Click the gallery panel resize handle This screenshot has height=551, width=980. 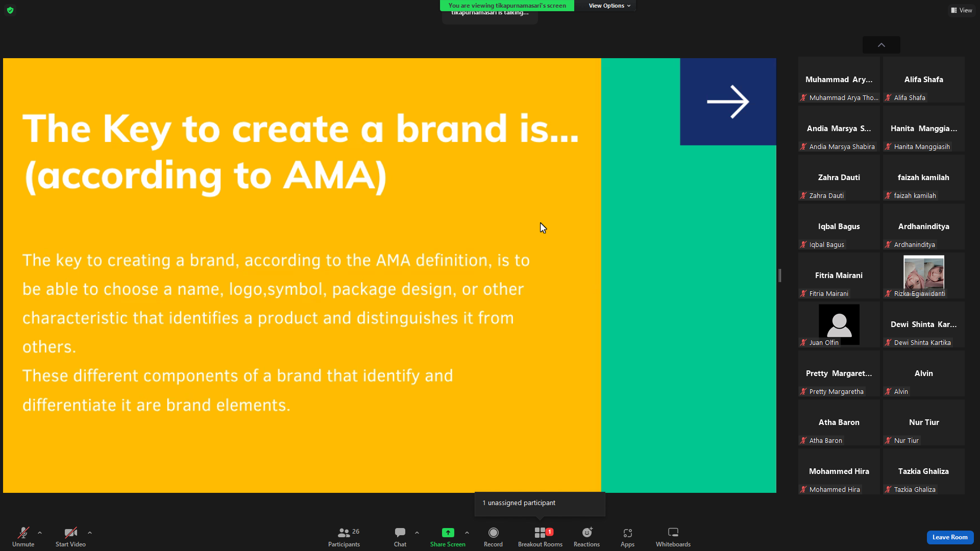coord(780,275)
